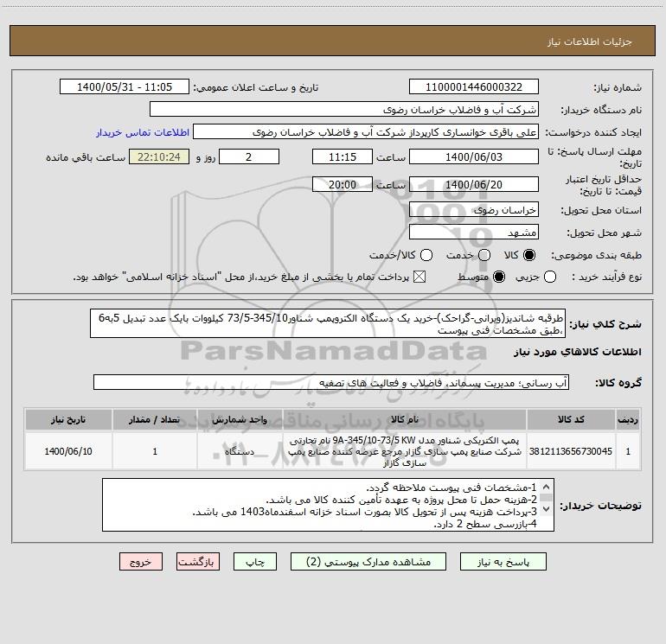Click the تعداد / مقدار column header
This screenshot has height=644, width=666.
[155, 419]
